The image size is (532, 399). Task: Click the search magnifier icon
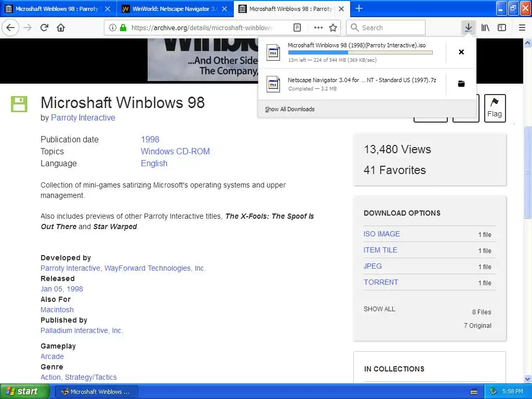point(354,28)
